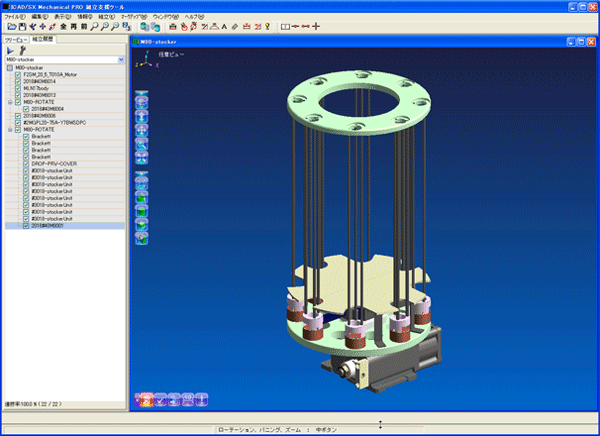This screenshot has height=436, width=600.
Task: Click the 任意ビュー view label in viewport
Action: point(171,54)
